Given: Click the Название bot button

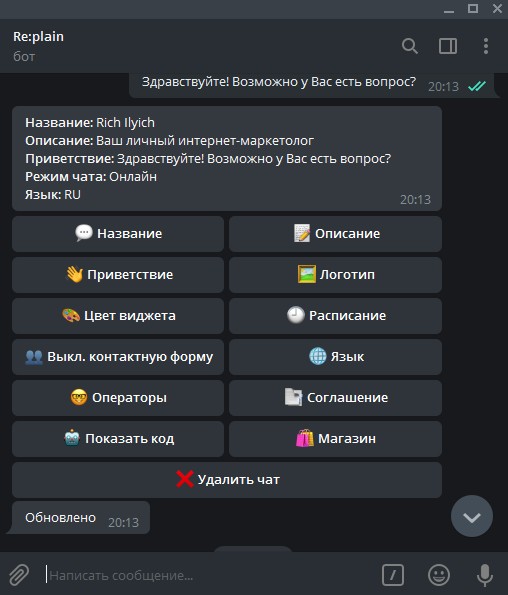Looking at the screenshot, I should tap(118, 234).
